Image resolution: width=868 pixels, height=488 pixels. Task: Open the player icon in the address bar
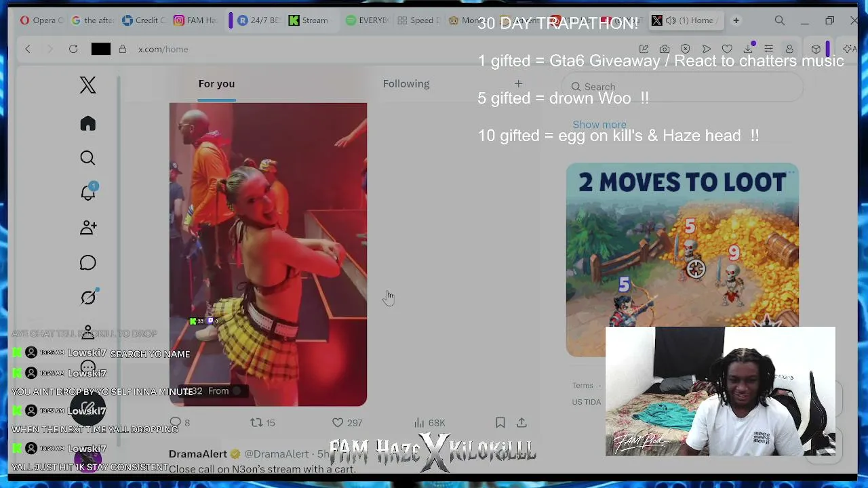point(707,49)
